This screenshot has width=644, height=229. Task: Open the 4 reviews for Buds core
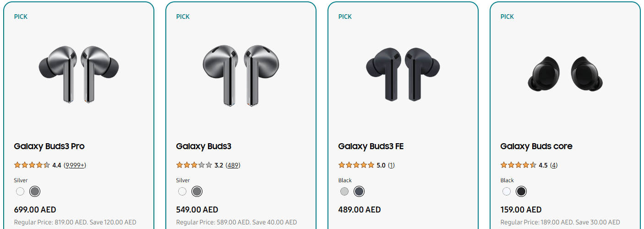(x=554, y=165)
